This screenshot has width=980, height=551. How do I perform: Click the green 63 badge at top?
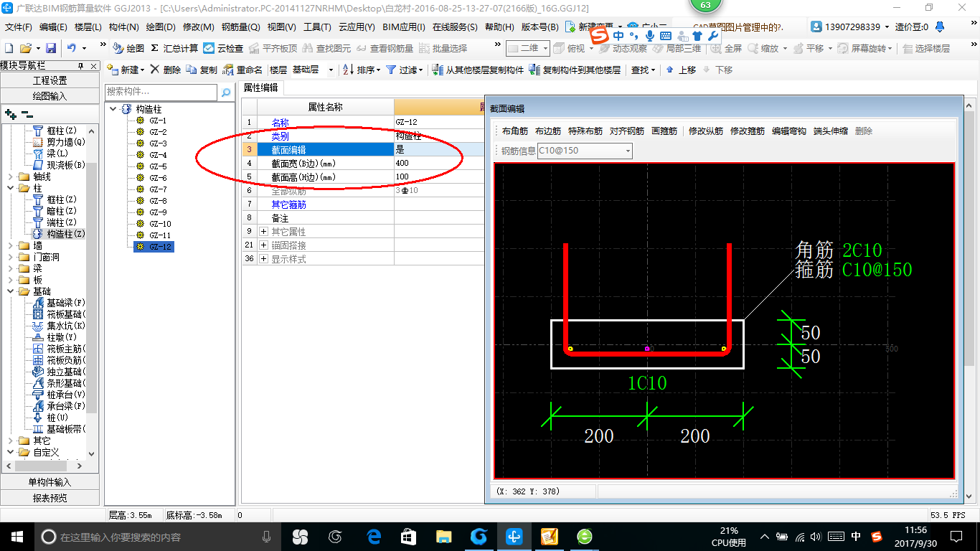point(705,6)
